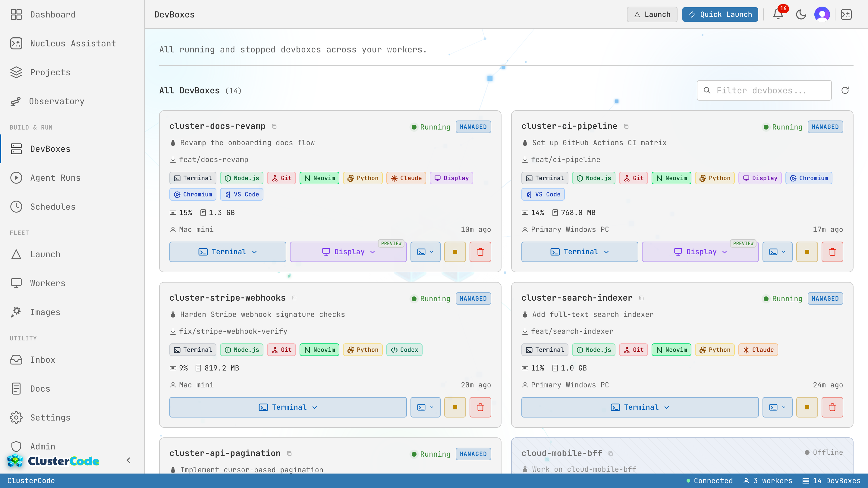Refresh the devboxes list

click(845, 90)
